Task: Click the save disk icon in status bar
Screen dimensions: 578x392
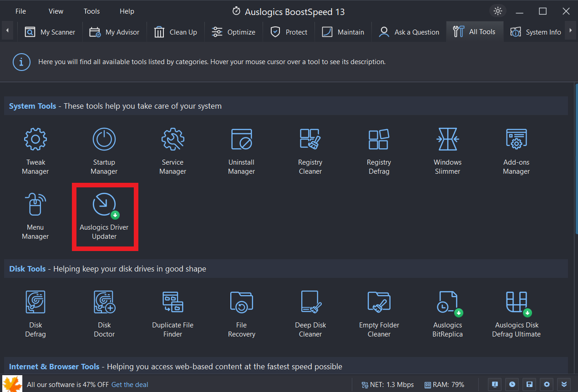Action: [529, 384]
